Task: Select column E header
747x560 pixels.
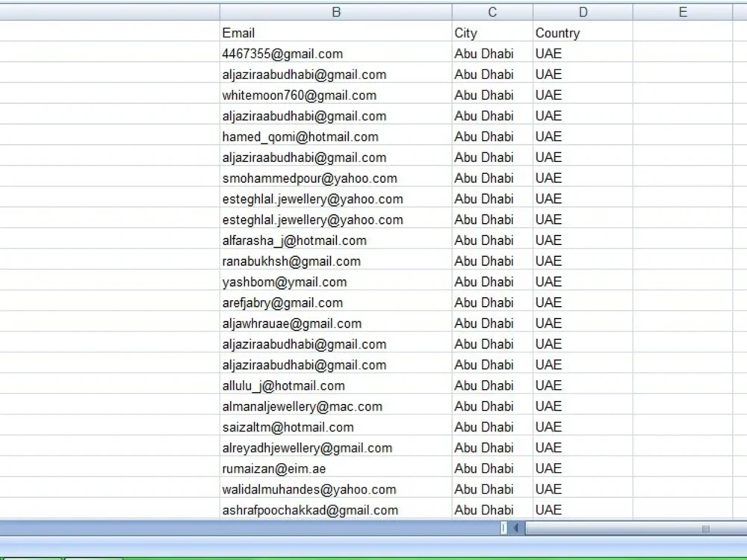Action: (683, 13)
